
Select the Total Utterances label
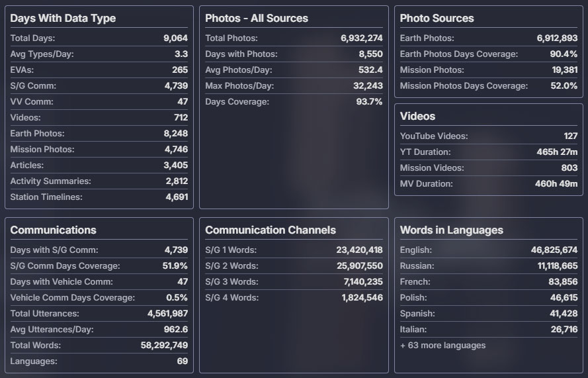click(x=44, y=314)
